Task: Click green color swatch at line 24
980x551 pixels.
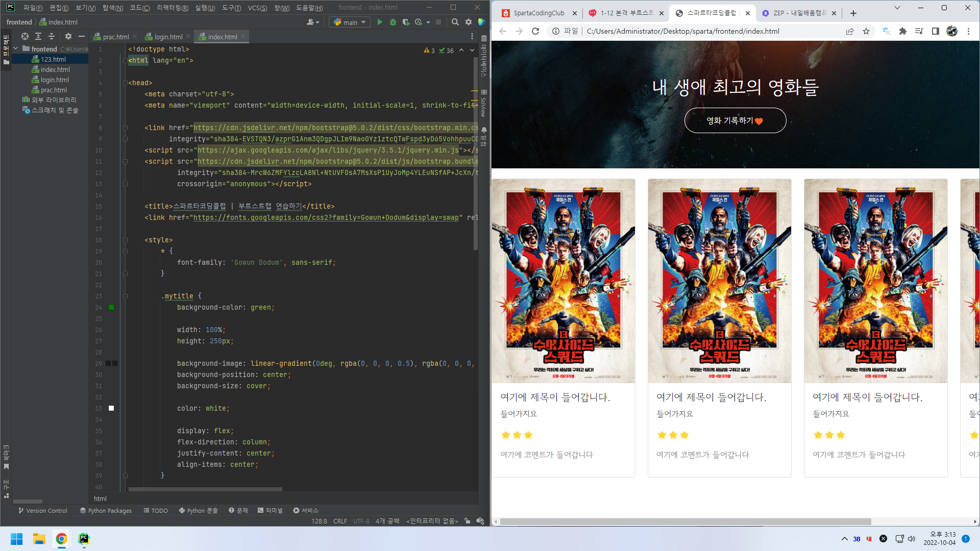Action: click(x=111, y=307)
